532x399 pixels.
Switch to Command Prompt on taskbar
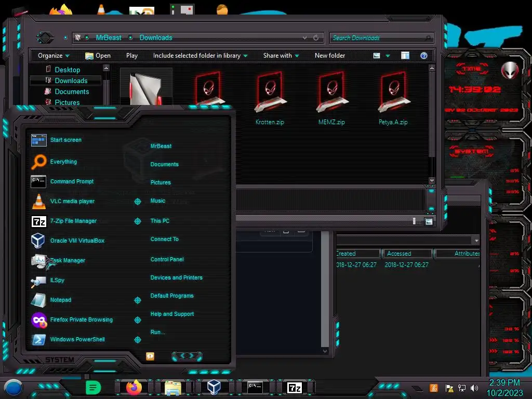tap(255, 388)
